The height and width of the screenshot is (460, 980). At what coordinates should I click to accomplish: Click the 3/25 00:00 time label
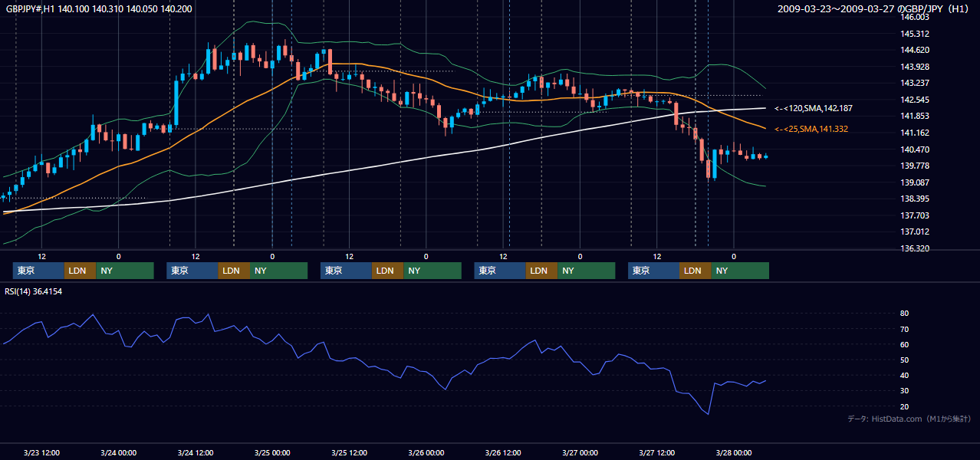tap(272, 452)
